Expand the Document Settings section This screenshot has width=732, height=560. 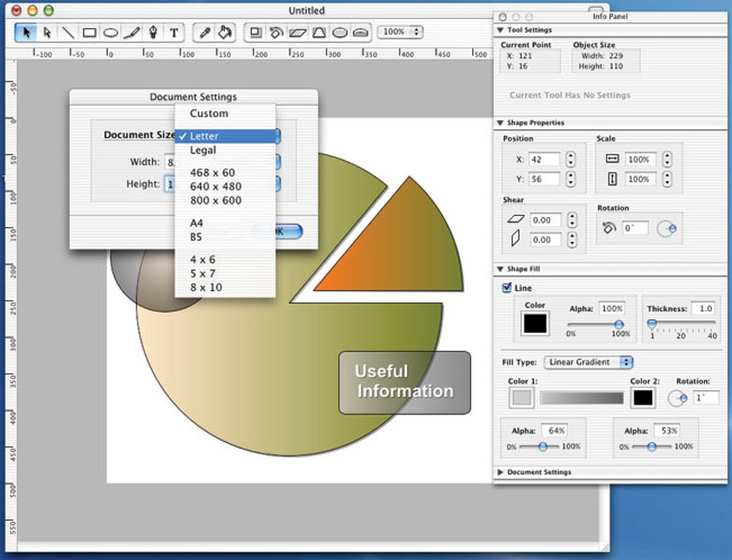click(x=500, y=472)
